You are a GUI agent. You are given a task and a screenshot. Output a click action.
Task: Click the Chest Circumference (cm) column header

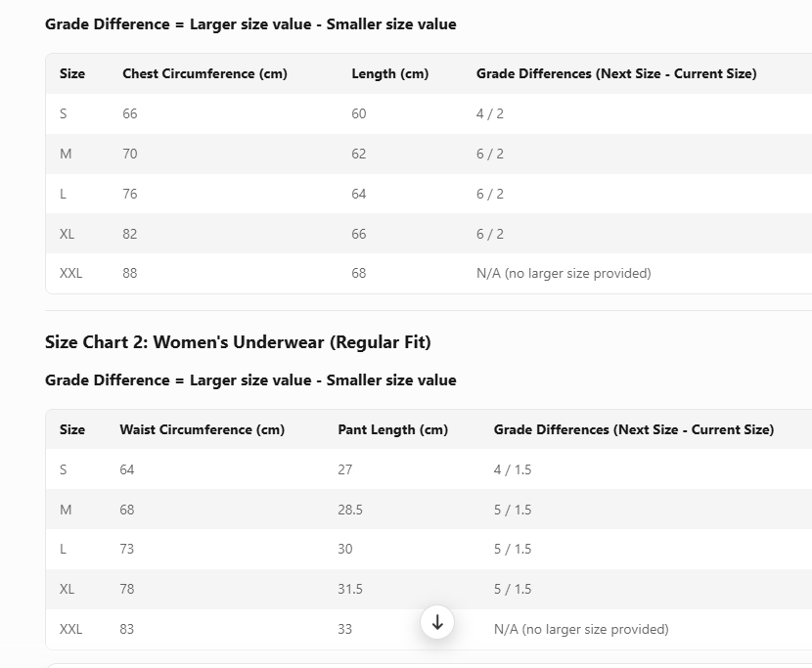[x=204, y=73]
